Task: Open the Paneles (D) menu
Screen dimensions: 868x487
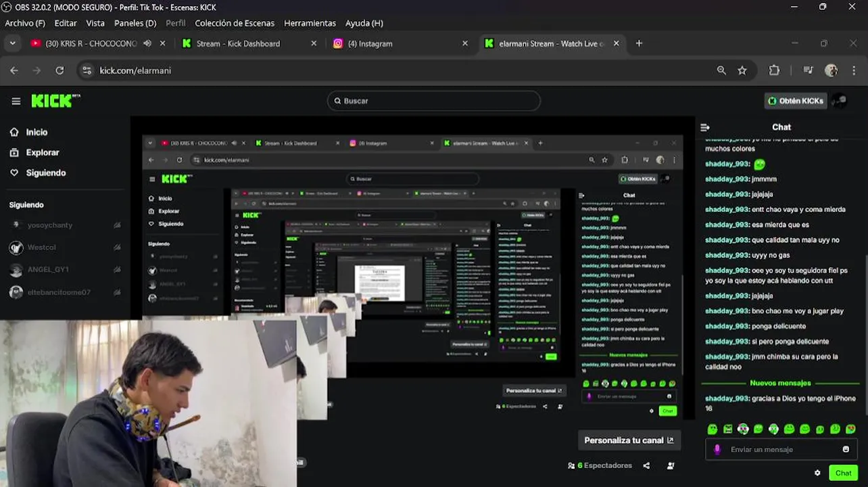Action: click(135, 23)
